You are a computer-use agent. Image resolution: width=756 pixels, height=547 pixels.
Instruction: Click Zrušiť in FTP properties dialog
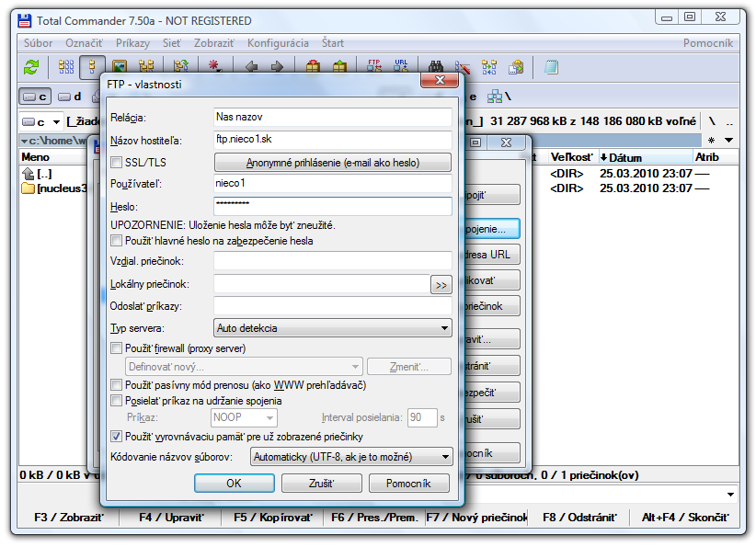click(x=322, y=483)
